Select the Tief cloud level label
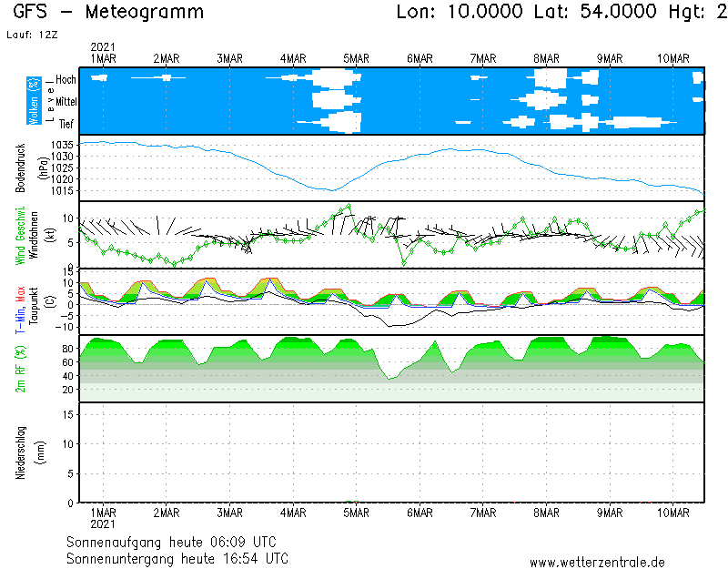This screenshot has width=728, height=569. point(66,124)
